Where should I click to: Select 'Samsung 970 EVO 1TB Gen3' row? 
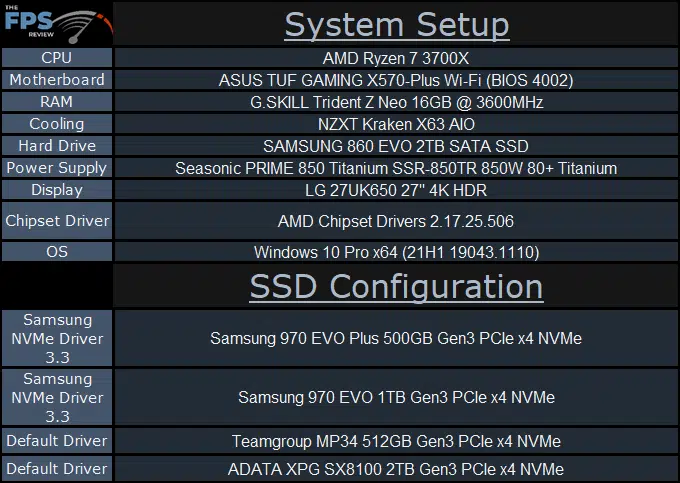click(396, 397)
